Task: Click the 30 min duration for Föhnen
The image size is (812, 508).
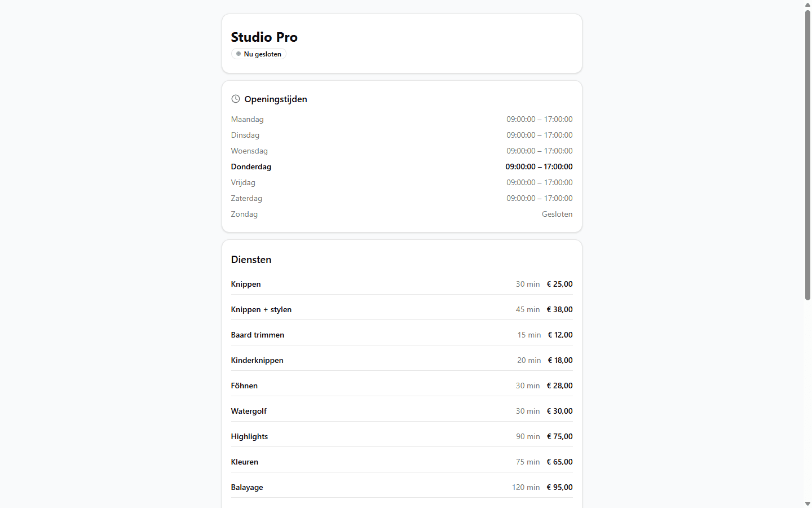Action: [528, 386]
